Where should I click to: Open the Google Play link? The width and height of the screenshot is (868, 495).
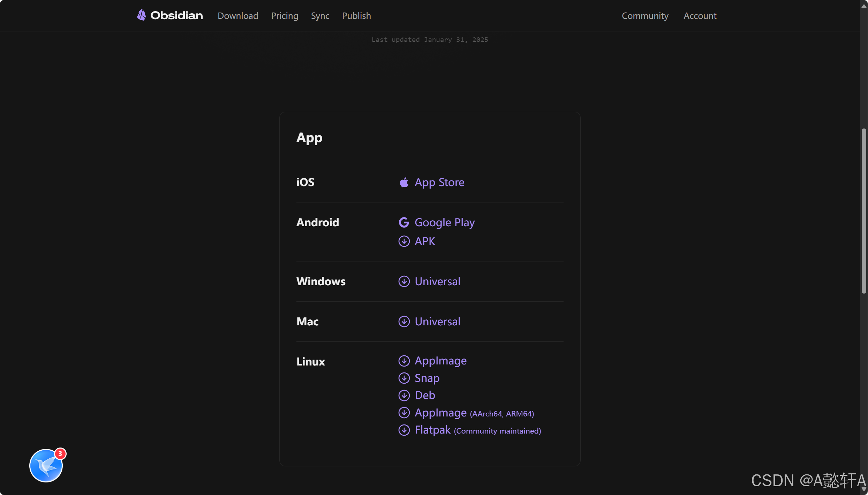(444, 222)
